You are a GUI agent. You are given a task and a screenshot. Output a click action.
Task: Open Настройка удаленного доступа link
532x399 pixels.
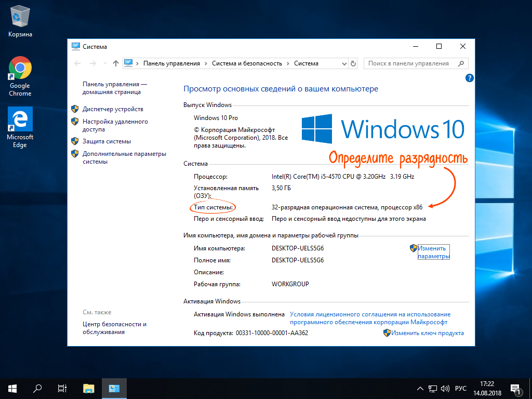(115, 125)
